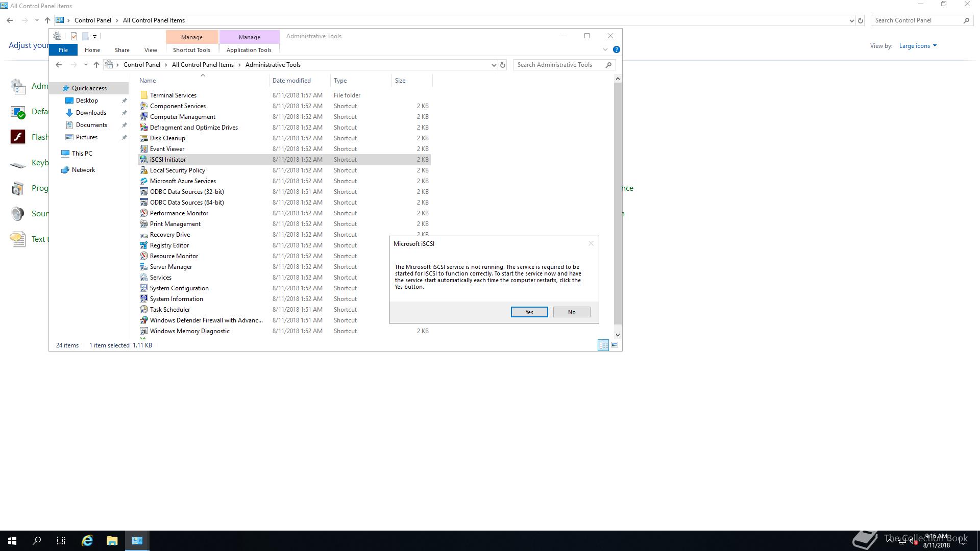Click the Disk Cleanup icon

click(144, 138)
